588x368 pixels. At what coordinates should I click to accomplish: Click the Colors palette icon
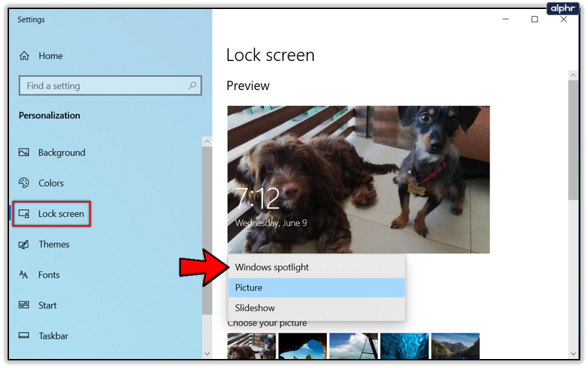tap(24, 183)
